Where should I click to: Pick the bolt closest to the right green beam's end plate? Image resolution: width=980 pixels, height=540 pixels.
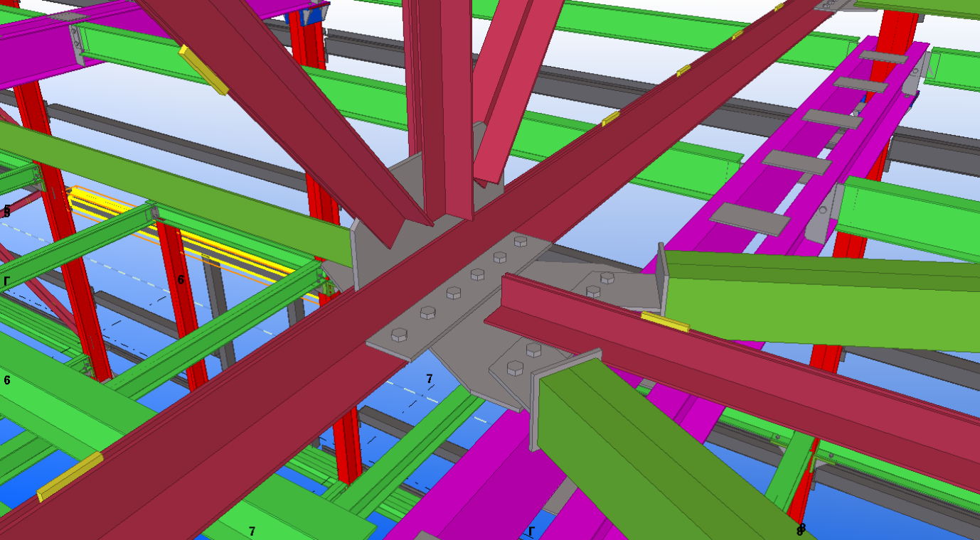click(x=607, y=277)
